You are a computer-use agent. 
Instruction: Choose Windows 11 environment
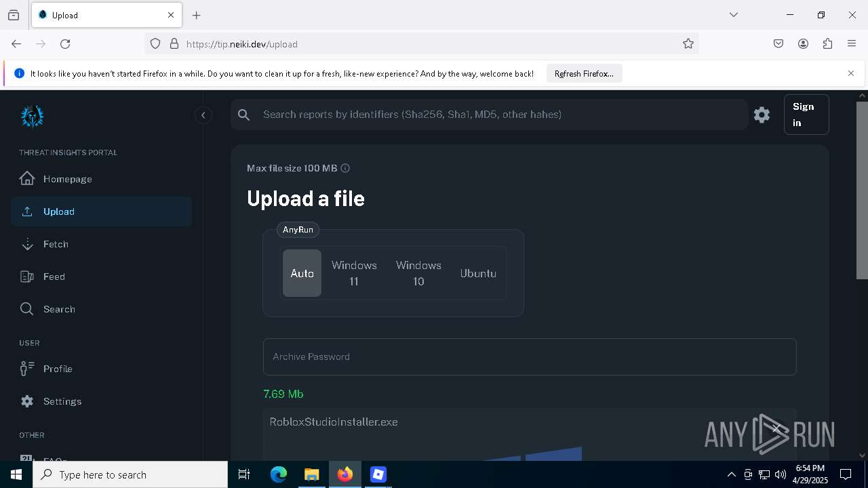tap(354, 273)
